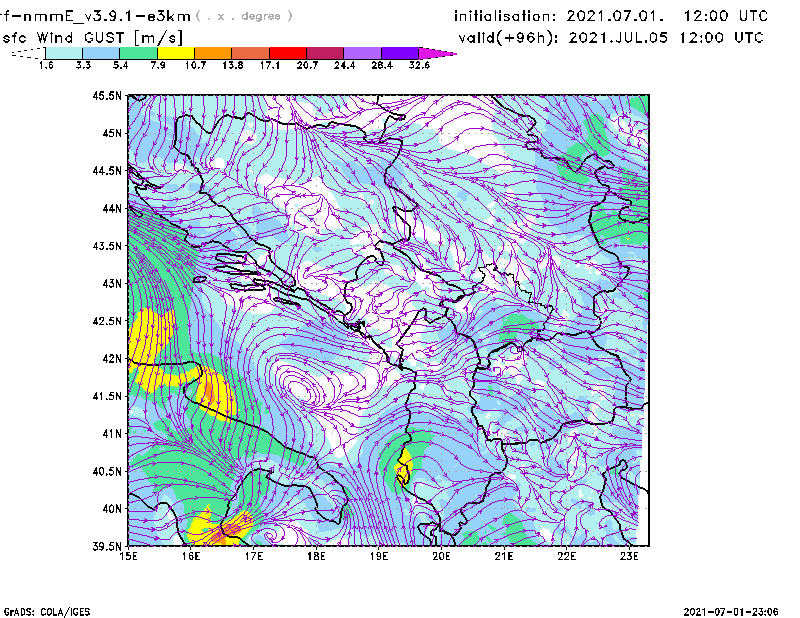Click the model name 'nmmE_v3.9.1-e3km' text
Image resolution: width=800 pixels, height=618 pixels.
[106, 16]
